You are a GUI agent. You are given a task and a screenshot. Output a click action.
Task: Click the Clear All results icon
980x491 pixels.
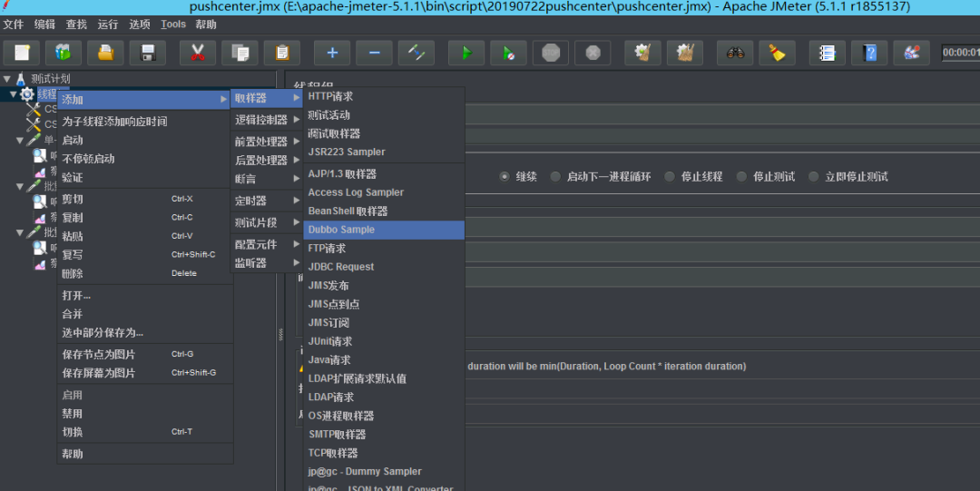coord(685,53)
